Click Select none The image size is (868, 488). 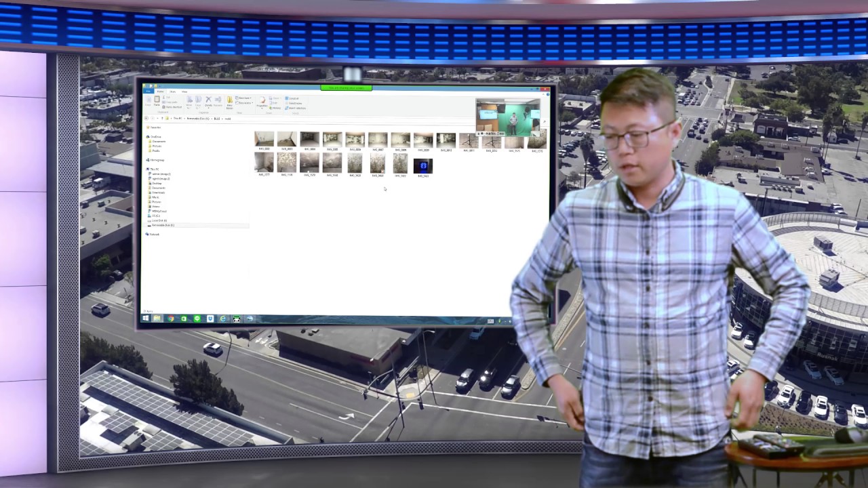pos(293,103)
